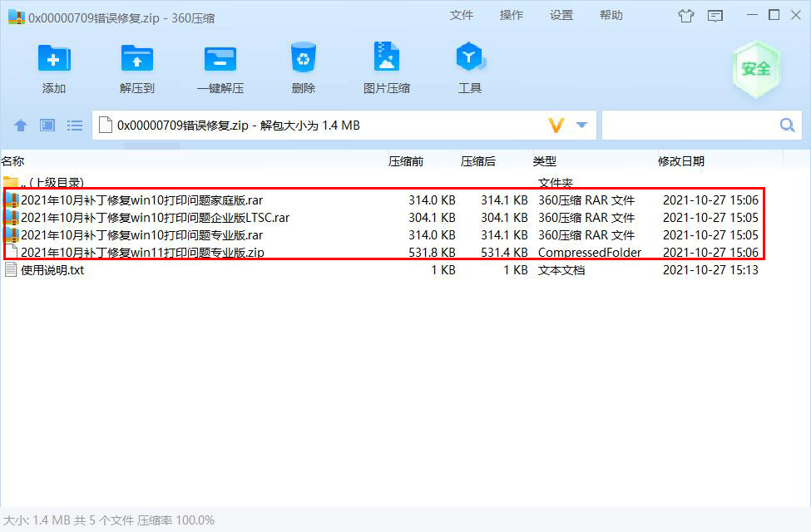Image resolution: width=811 pixels, height=532 pixels.
Task: Sort by the 压缩后 column header
Action: click(x=478, y=161)
